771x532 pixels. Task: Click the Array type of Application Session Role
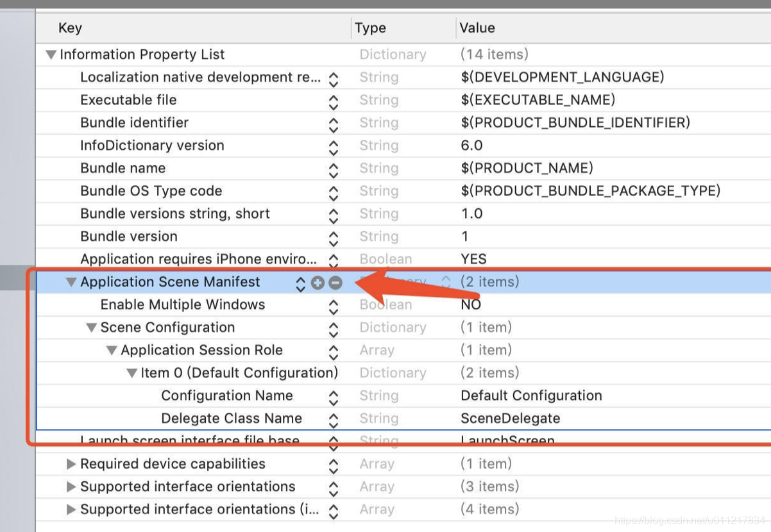pos(377,350)
